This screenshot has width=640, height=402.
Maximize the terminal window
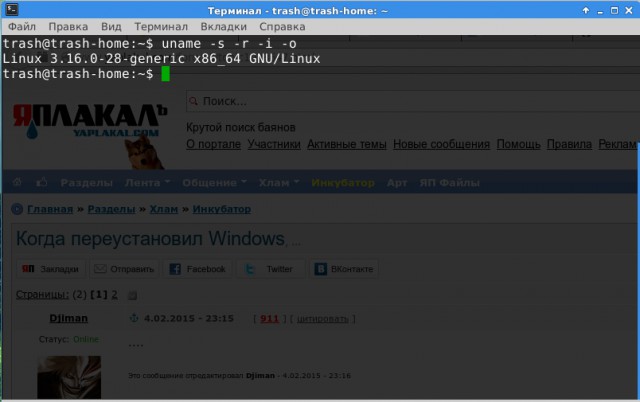[614, 11]
